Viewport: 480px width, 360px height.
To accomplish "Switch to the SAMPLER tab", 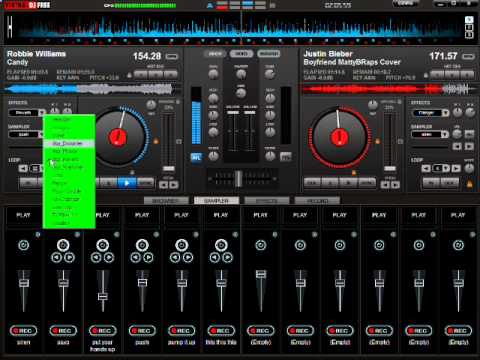I will [216, 201].
